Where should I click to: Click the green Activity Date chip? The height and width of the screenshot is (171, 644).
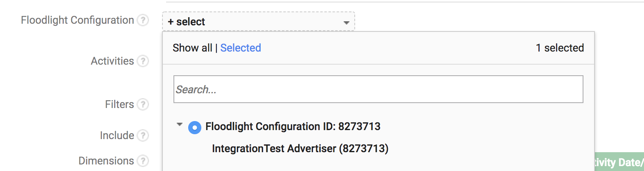[619, 162]
